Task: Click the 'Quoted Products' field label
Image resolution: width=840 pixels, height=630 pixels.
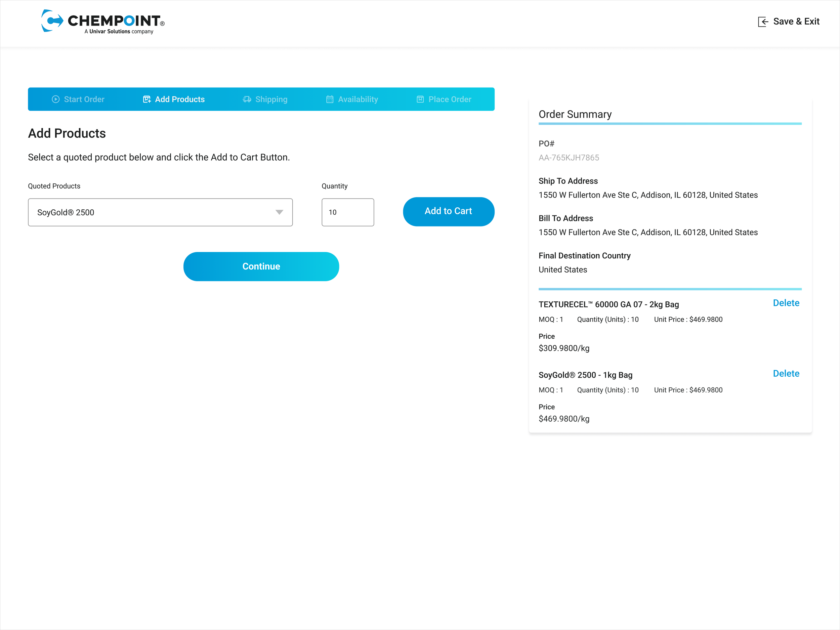Action: pyautogui.click(x=54, y=186)
